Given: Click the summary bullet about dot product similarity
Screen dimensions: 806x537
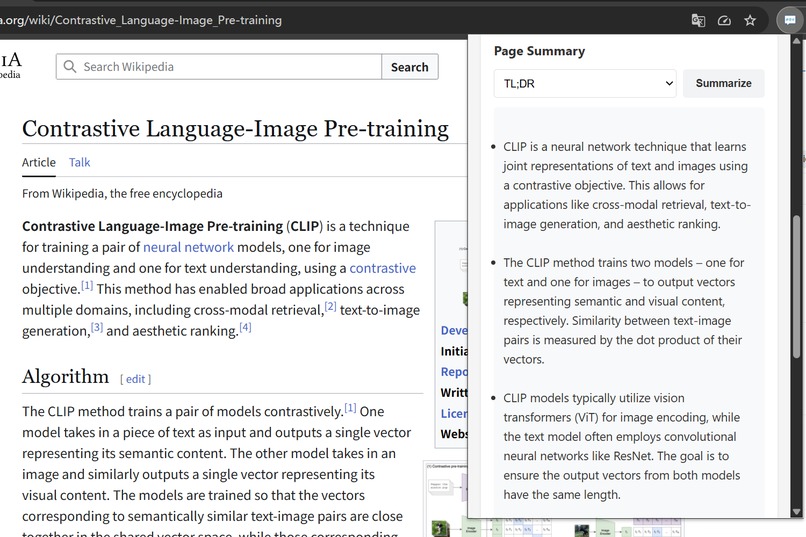Looking at the screenshot, I should [624, 311].
